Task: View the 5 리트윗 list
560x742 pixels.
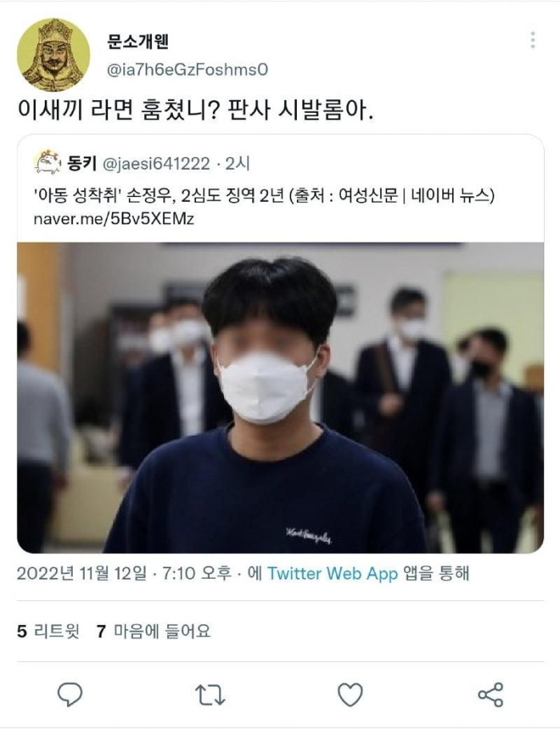Action: pyautogui.click(x=48, y=632)
